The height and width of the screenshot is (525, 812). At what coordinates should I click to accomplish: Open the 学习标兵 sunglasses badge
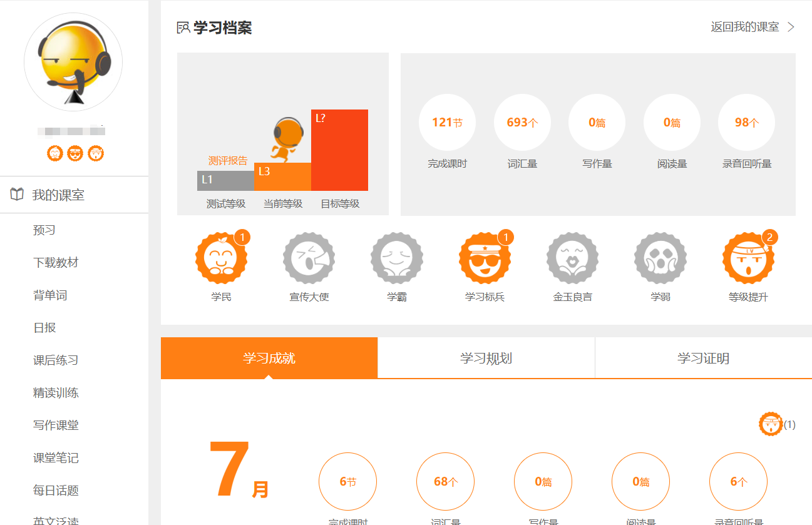485,258
